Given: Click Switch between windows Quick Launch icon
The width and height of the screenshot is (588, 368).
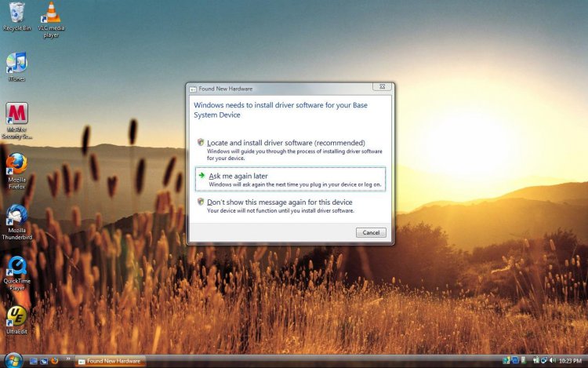Looking at the screenshot, I should click(x=44, y=361).
